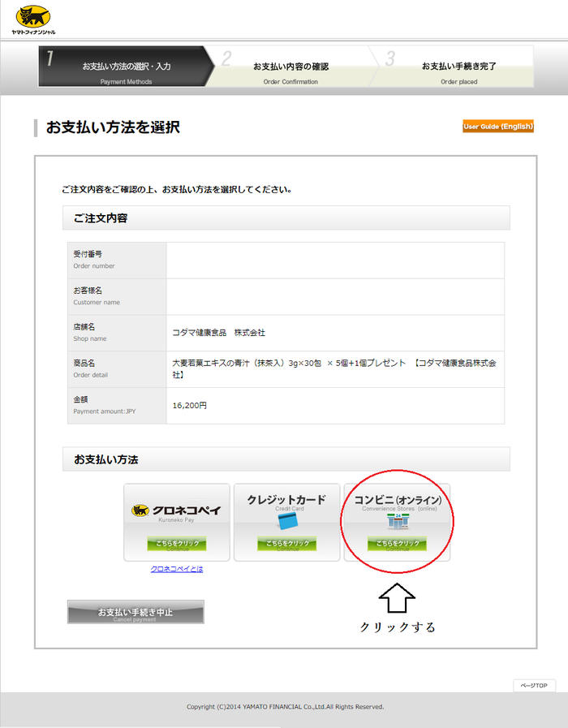Click the blue credit card icon
568x728 pixels.
[x=287, y=521]
